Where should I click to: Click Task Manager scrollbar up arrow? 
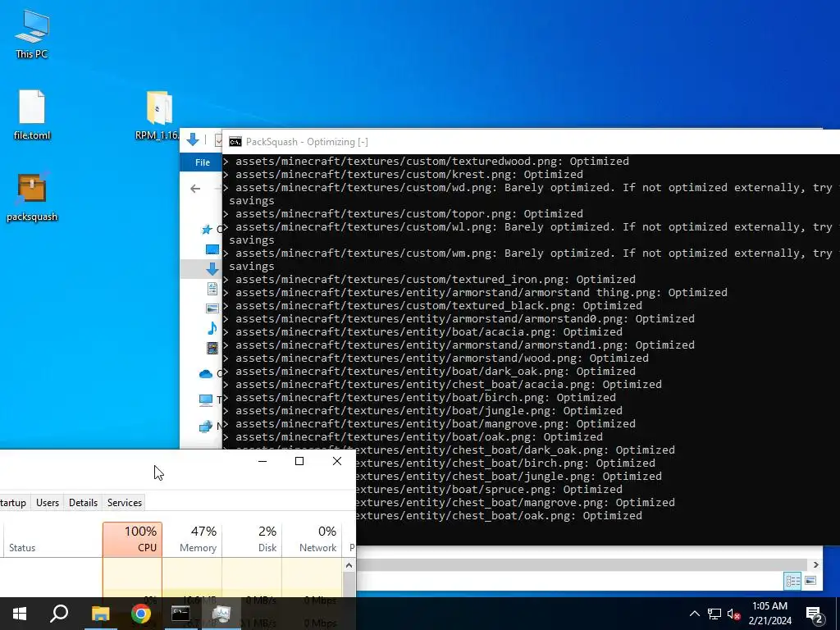349,565
